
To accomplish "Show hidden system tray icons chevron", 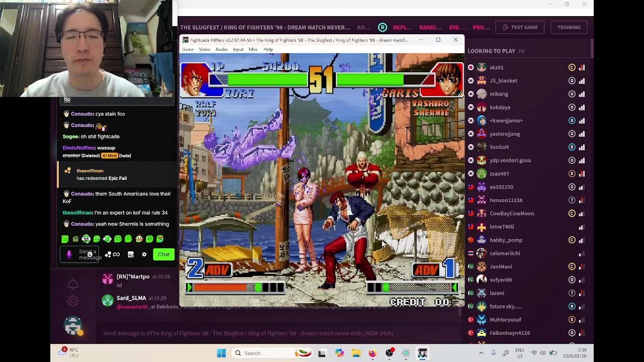I will pyautogui.click(x=481, y=353).
